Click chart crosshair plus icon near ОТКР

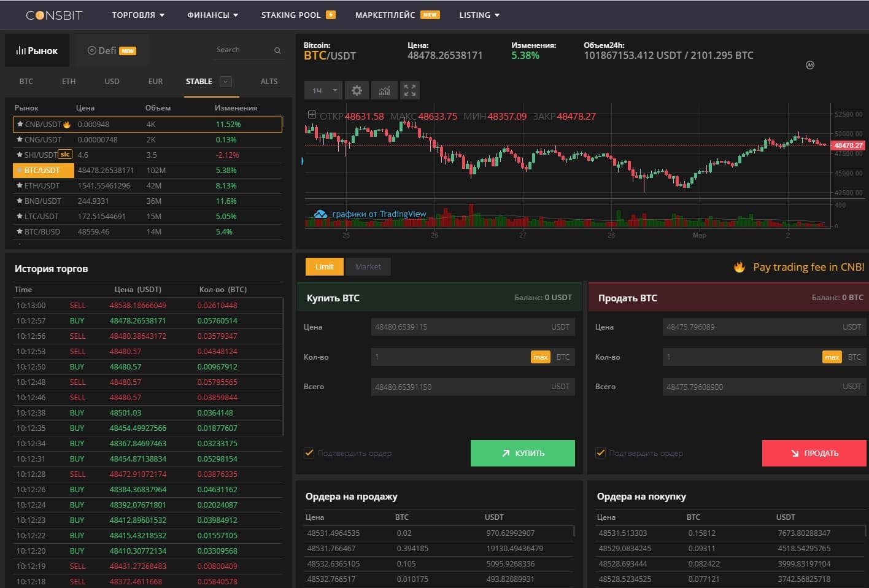point(312,115)
